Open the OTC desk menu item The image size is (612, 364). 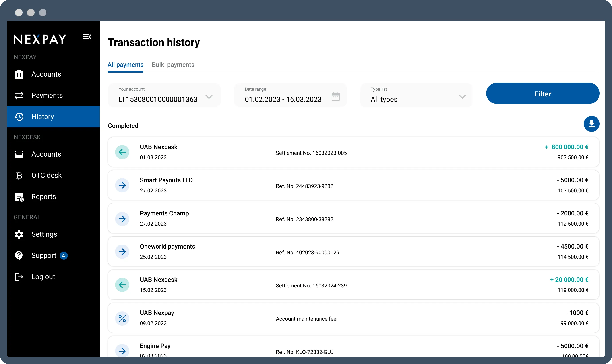coord(53,175)
